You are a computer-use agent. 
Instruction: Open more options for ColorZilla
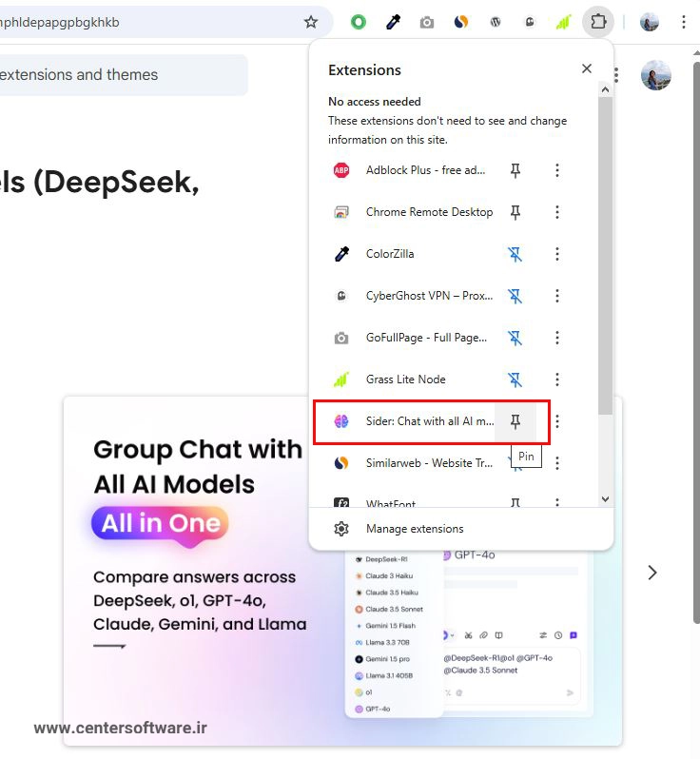click(557, 254)
